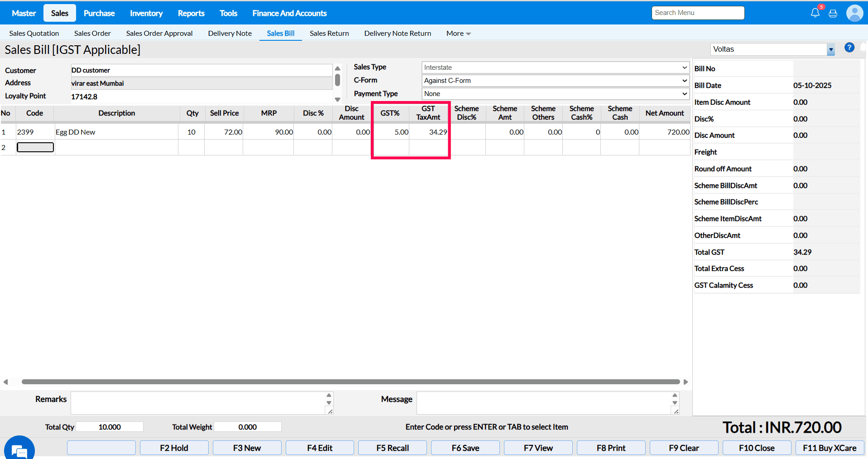868x459 pixels.
Task: Click the printer icon in header
Action: click(833, 14)
